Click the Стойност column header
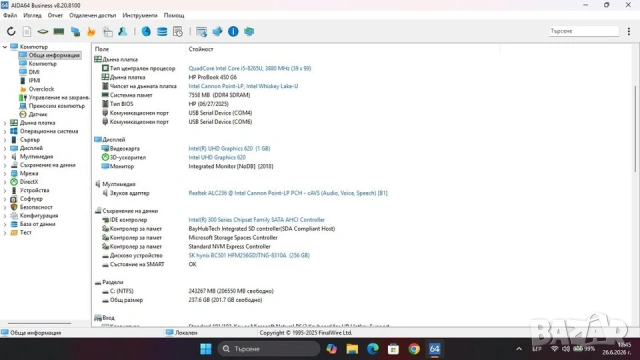The width and height of the screenshot is (640, 360). click(201, 49)
